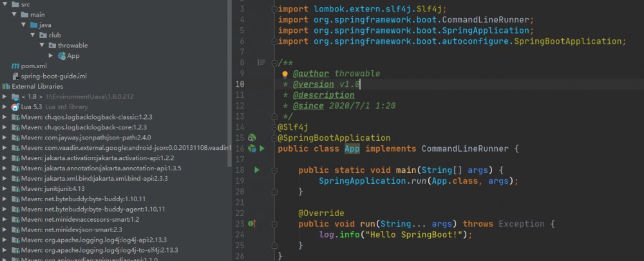Collapse the club package arrow

[x=32, y=35]
